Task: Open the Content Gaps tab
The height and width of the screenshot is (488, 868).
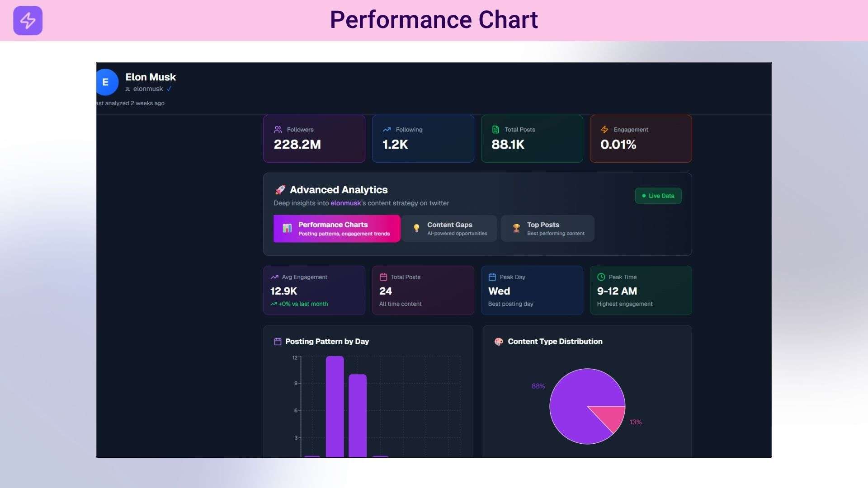Action: 450,229
